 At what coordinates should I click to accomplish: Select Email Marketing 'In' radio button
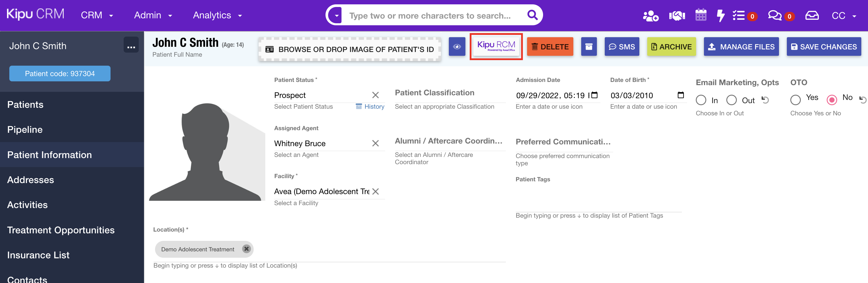701,100
